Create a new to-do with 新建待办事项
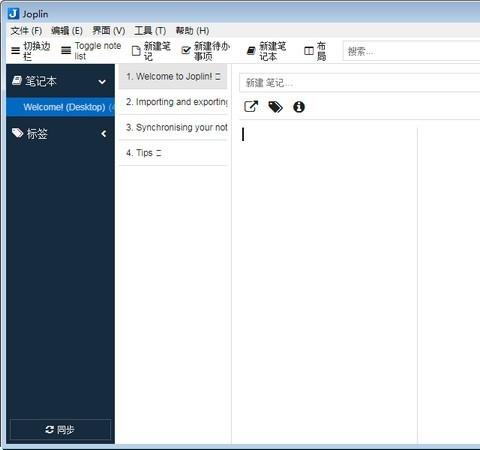This screenshot has height=450, width=480. (x=206, y=51)
